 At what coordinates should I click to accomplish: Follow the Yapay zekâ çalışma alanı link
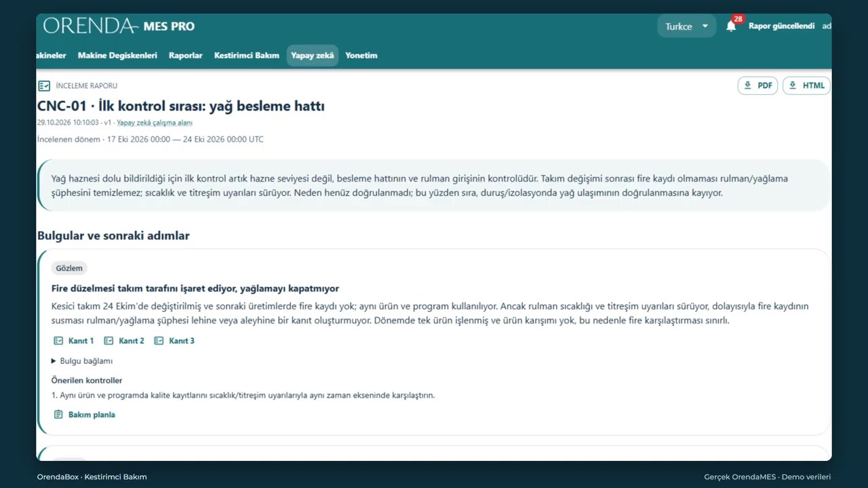pos(155,123)
